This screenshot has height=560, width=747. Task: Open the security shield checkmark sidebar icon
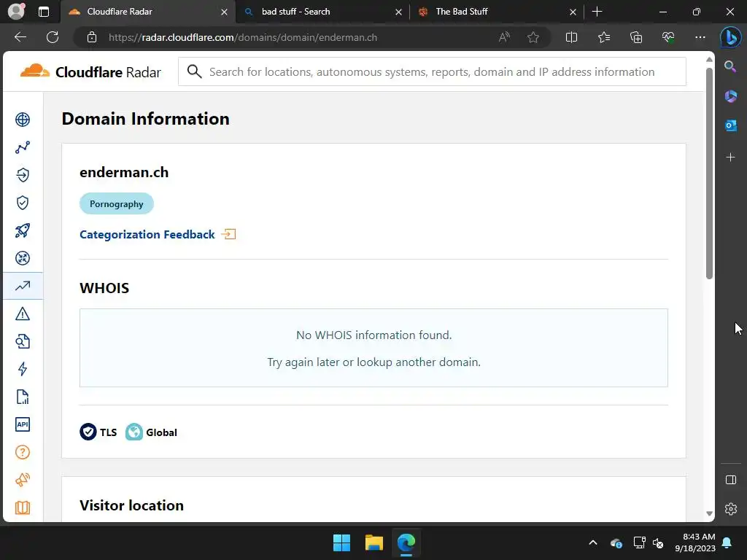(x=23, y=203)
